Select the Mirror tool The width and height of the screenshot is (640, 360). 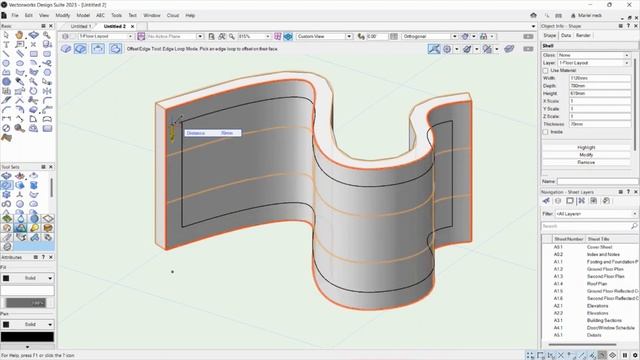(x=47, y=91)
